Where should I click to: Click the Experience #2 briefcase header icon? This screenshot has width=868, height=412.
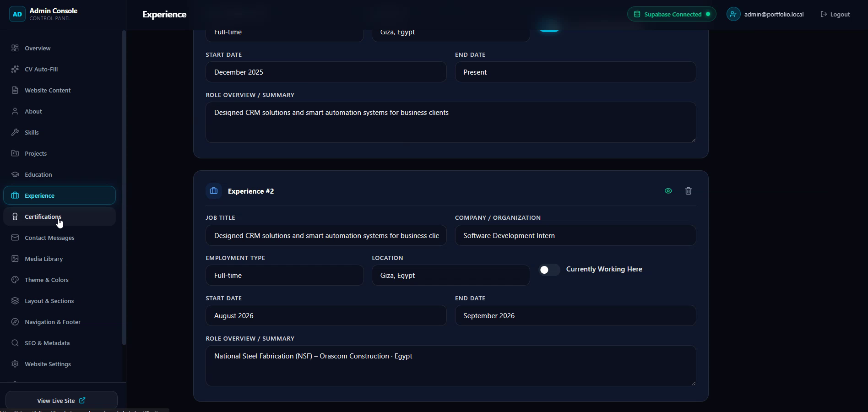point(214,191)
